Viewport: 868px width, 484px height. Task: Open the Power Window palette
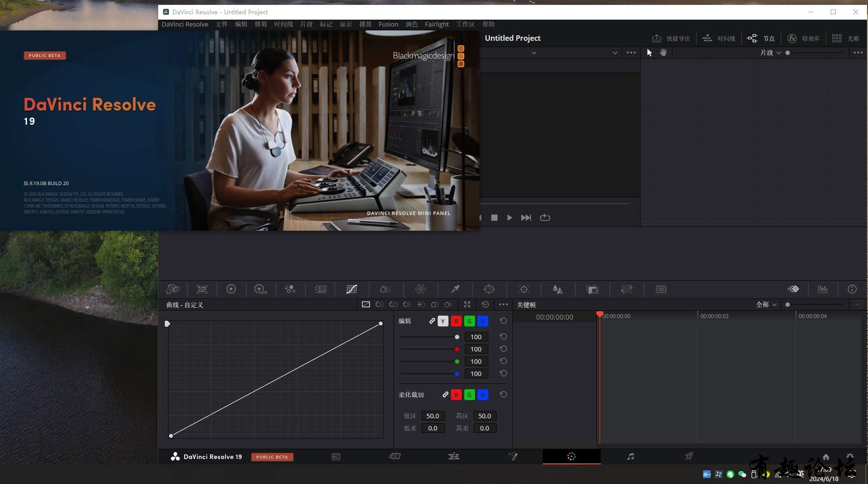point(489,289)
